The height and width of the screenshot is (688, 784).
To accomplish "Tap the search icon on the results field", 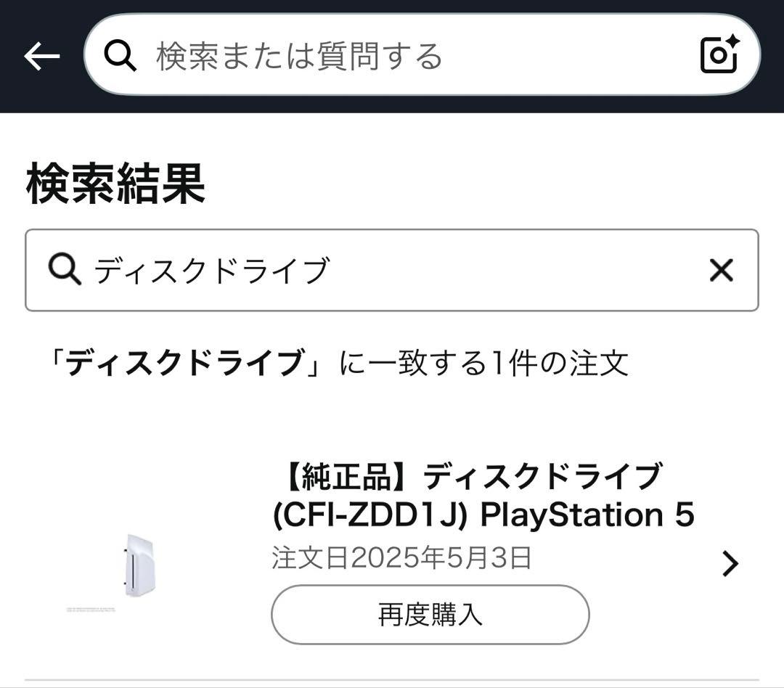I will tap(64, 270).
